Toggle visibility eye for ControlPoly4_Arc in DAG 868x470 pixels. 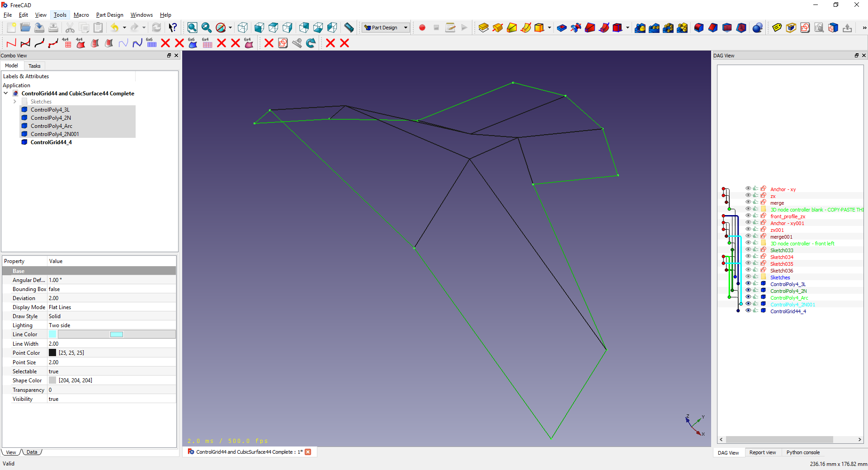pyautogui.click(x=748, y=297)
